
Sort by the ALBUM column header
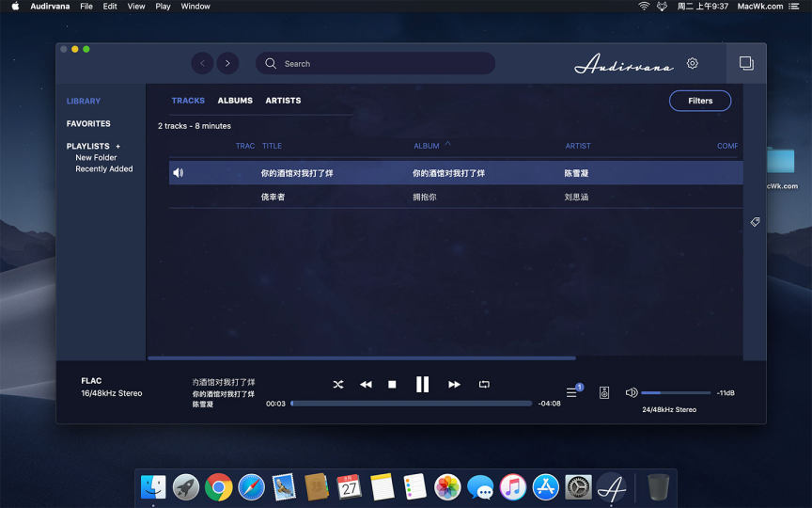coord(426,146)
